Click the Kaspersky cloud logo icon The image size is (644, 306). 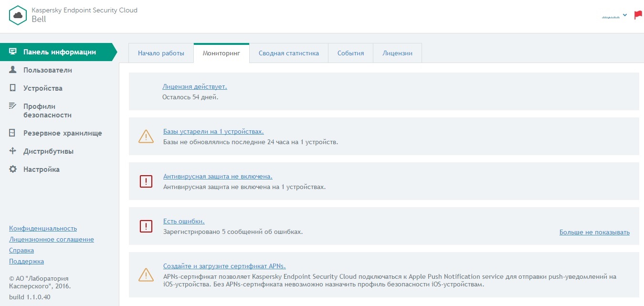tap(18, 15)
